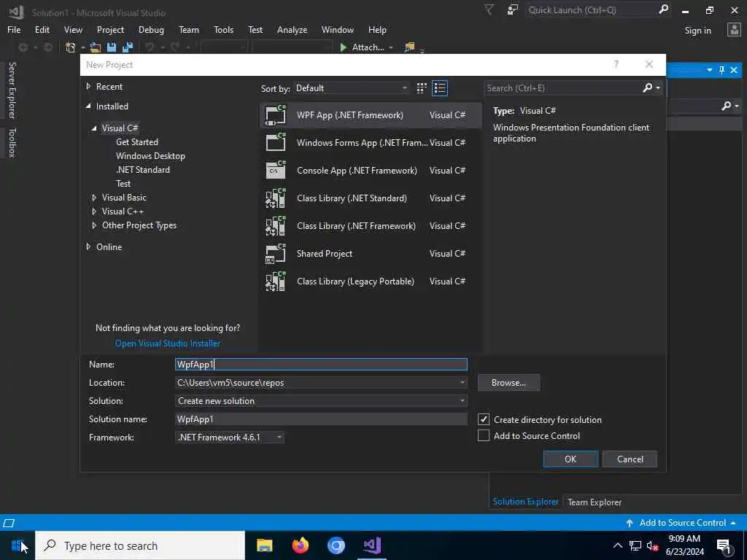Click the Sign in link
Screen dimensions: 747x560
697,31
